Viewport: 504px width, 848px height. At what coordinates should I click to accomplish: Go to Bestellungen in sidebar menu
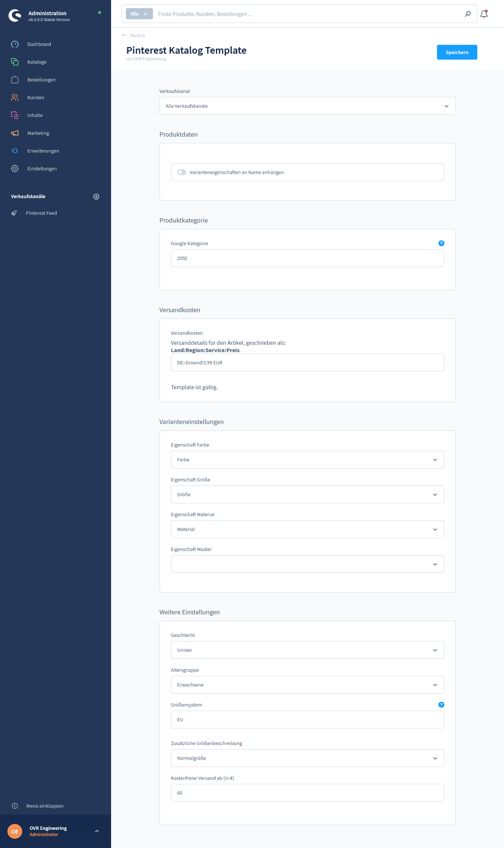click(41, 80)
